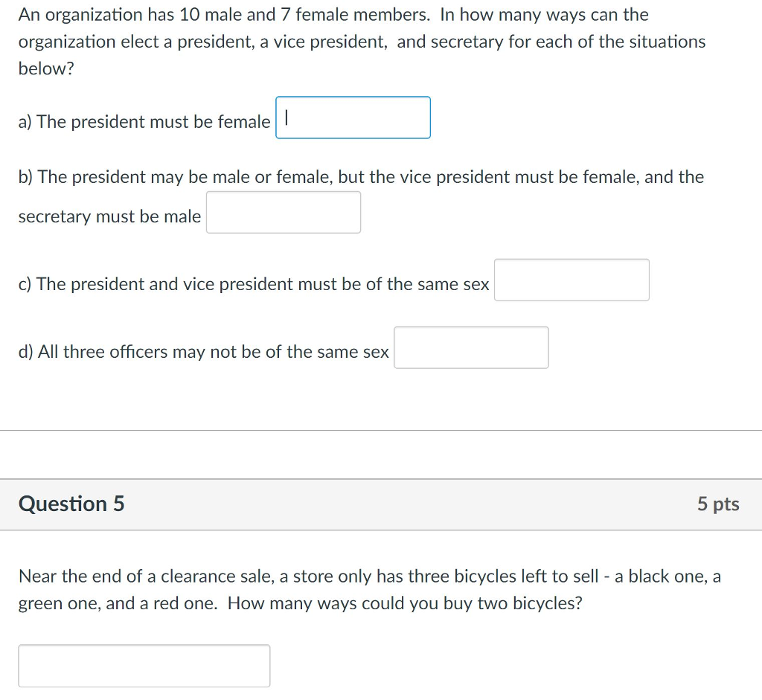Focus the part d answer field

coord(470,347)
